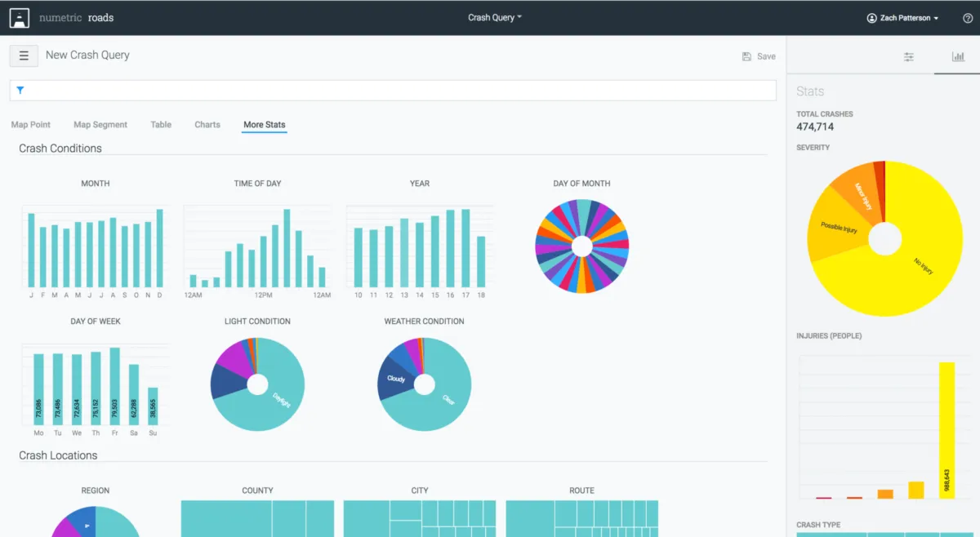Image resolution: width=980 pixels, height=537 pixels.
Task: Click the Save disk icon
Action: point(746,56)
